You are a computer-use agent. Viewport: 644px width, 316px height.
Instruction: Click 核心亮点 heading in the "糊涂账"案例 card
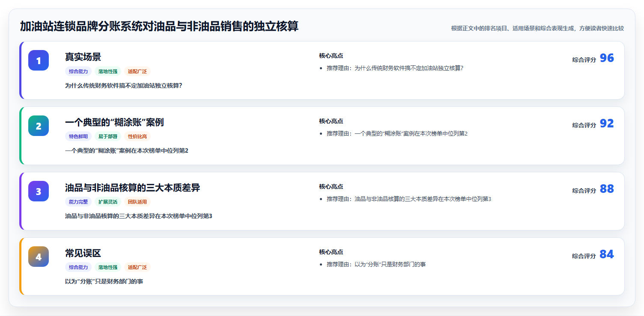pos(331,121)
